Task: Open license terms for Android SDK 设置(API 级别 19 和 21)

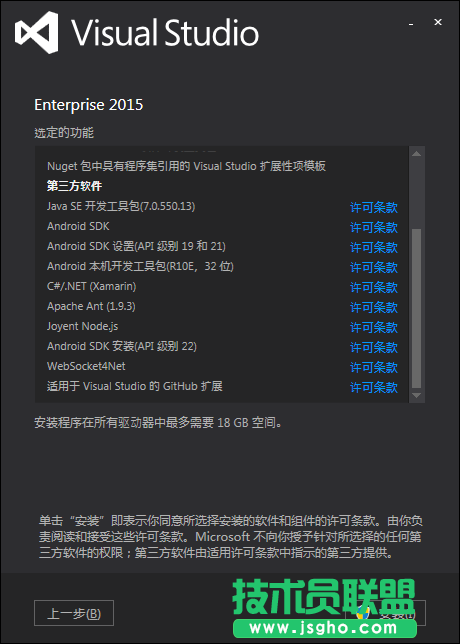Action: 374,247
